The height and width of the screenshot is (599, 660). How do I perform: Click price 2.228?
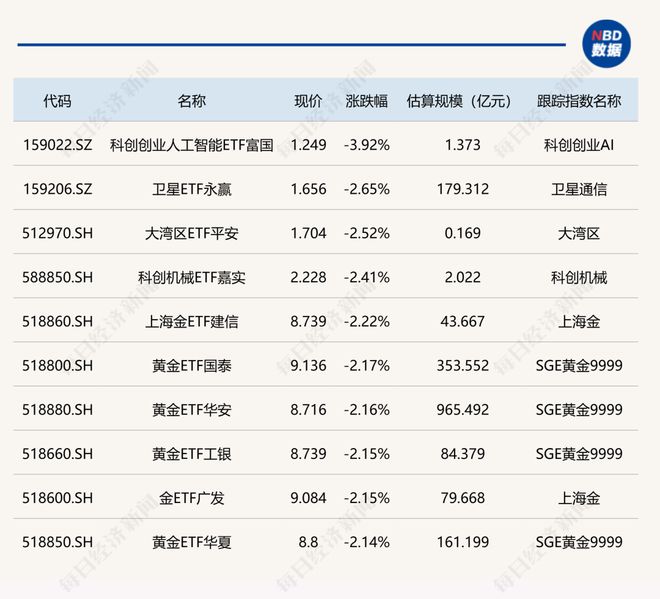pyautogui.click(x=308, y=277)
